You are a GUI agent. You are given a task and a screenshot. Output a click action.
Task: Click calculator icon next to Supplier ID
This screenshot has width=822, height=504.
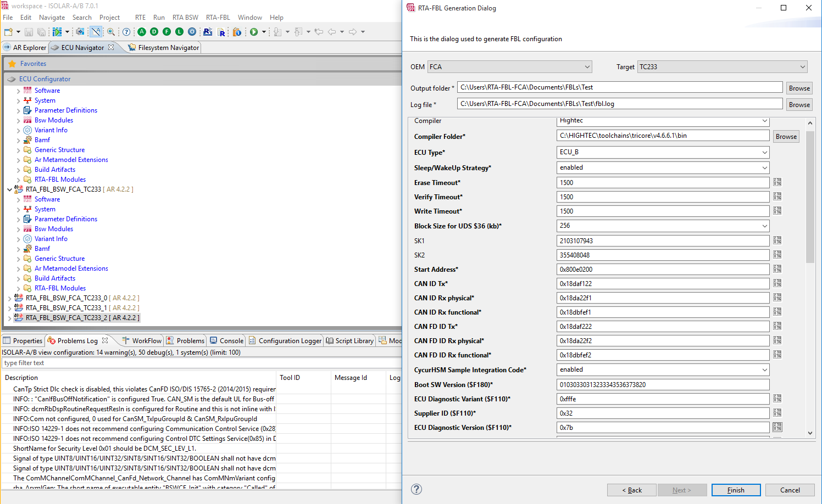pyautogui.click(x=777, y=413)
